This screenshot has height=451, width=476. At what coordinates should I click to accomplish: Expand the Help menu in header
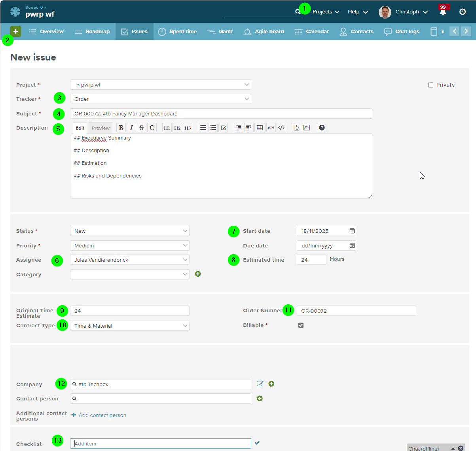tap(358, 12)
